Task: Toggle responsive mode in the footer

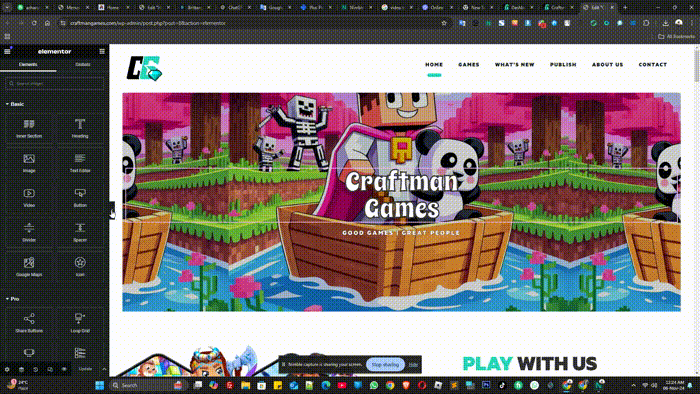Action: [x=50, y=369]
